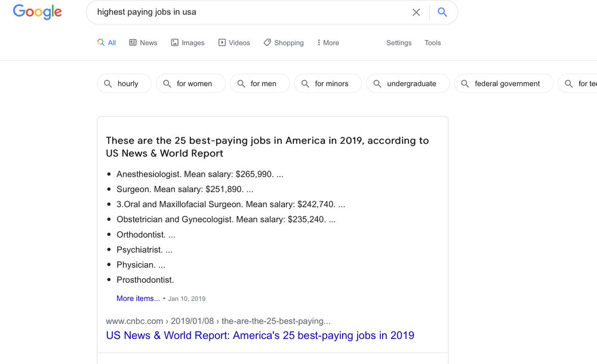Click the 'Anesthesiologist. Mean salary: $265,990' item
The height and width of the screenshot is (364, 597).
[200, 174]
